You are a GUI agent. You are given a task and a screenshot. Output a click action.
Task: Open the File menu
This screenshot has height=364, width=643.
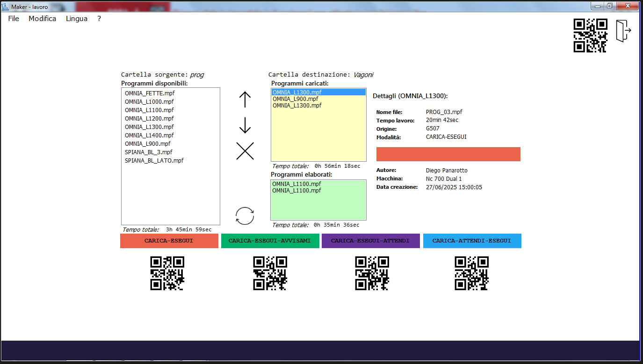click(x=14, y=18)
